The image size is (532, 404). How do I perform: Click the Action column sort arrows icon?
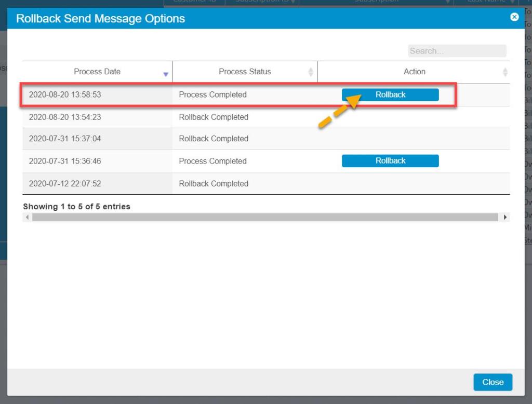coord(504,72)
